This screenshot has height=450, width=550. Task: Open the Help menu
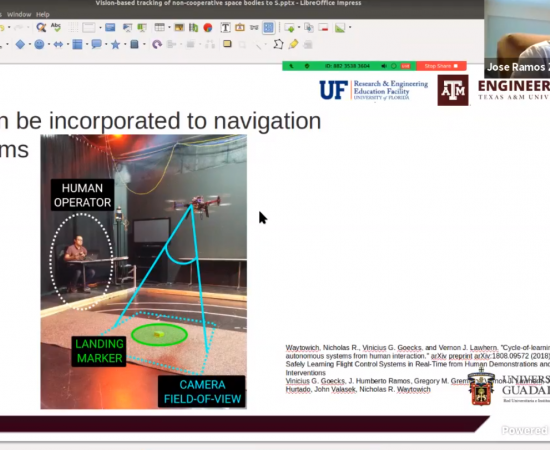(x=43, y=14)
